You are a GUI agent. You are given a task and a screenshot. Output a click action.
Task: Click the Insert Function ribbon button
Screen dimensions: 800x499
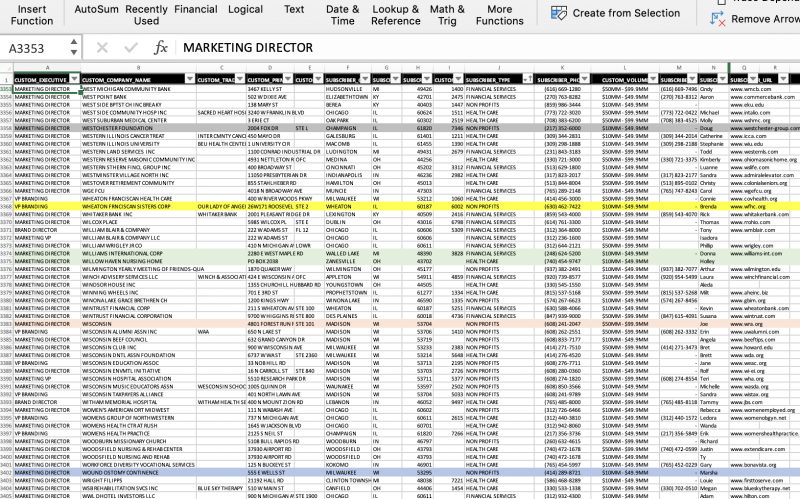(x=32, y=15)
